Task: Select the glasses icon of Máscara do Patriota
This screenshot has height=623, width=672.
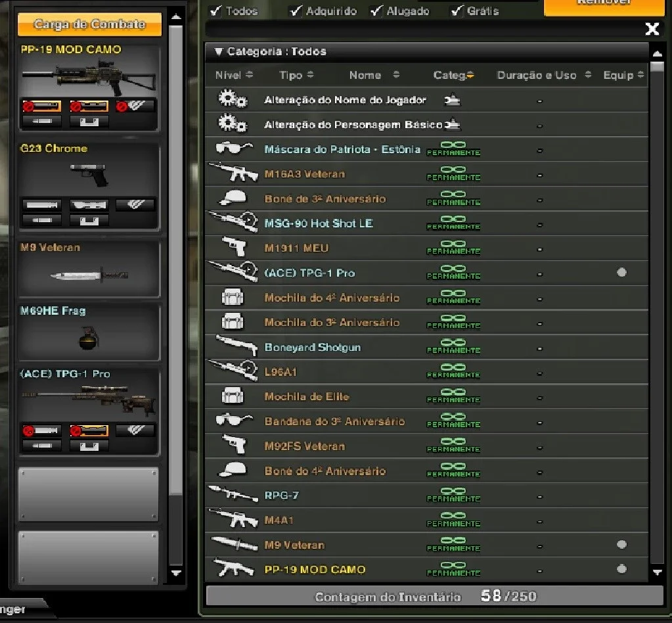Action: pyautogui.click(x=234, y=148)
